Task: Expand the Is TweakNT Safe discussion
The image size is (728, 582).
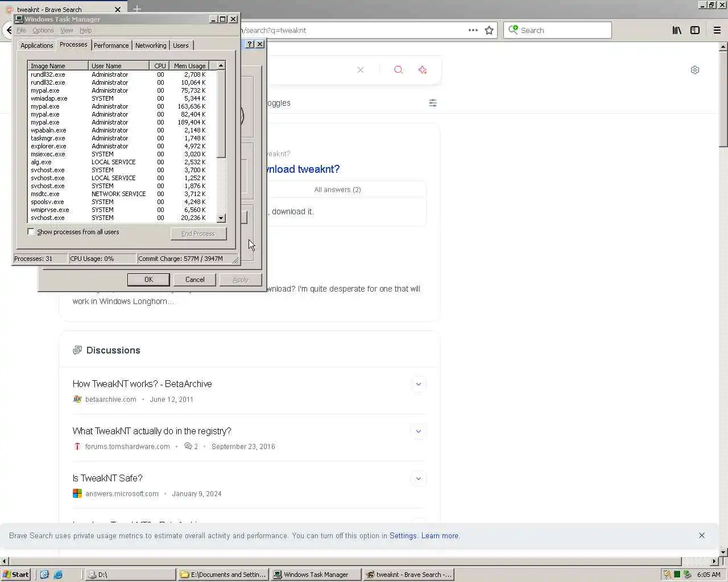Action: [418, 479]
